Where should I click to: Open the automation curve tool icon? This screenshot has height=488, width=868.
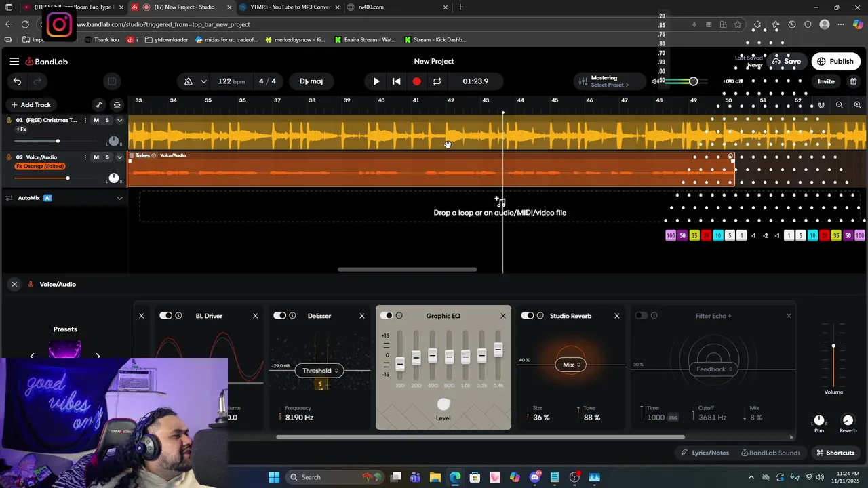pyautogui.click(x=99, y=105)
